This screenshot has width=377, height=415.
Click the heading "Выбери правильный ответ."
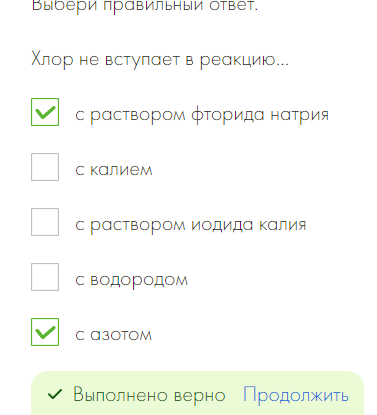[145, 6]
